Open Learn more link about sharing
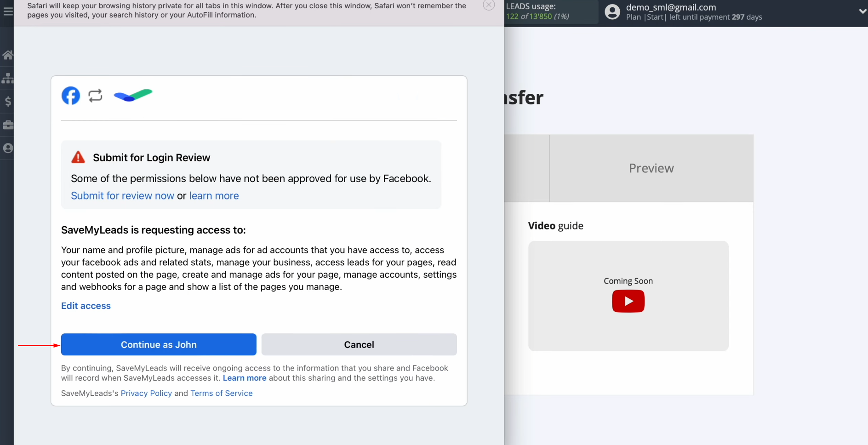Image resolution: width=868 pixels, height=445 pixels. pyautogui.click(x=245, y=378)
